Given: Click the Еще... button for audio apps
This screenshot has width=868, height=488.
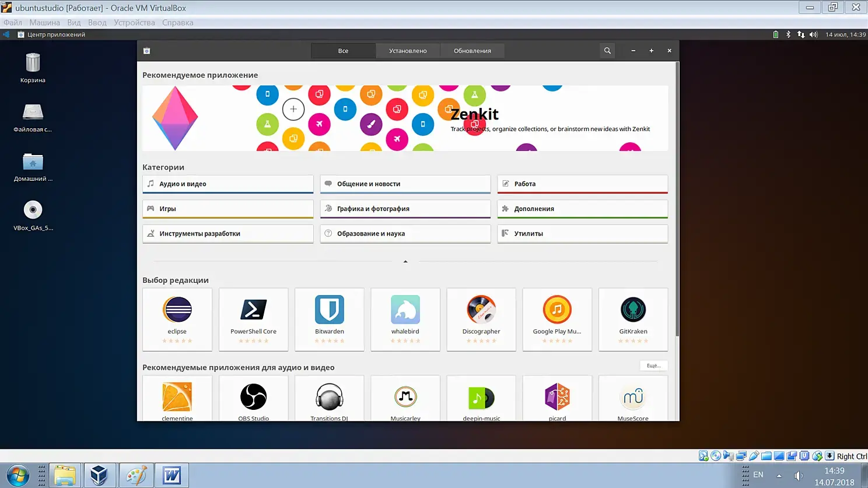Looking at the screenshot, I should 653,366.
